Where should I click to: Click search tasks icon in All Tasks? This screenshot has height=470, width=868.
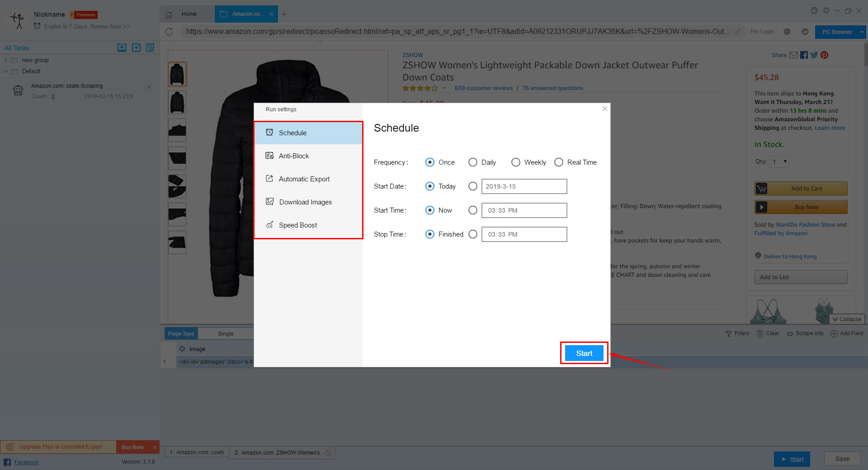click(151, 47)
